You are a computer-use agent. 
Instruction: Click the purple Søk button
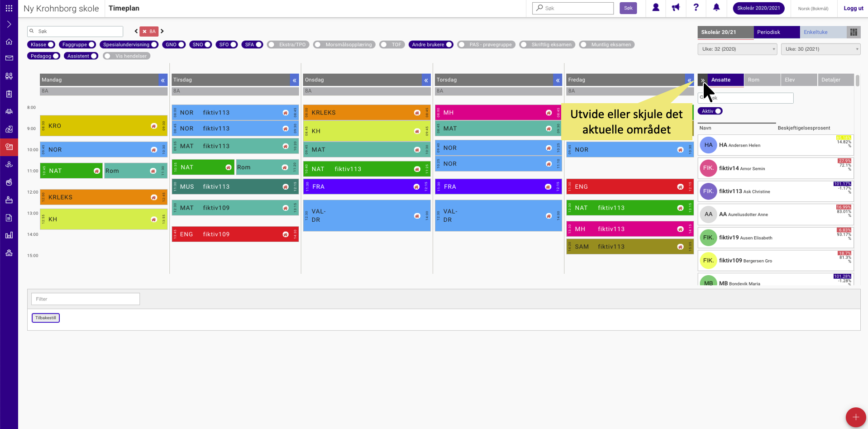point(628,8)
